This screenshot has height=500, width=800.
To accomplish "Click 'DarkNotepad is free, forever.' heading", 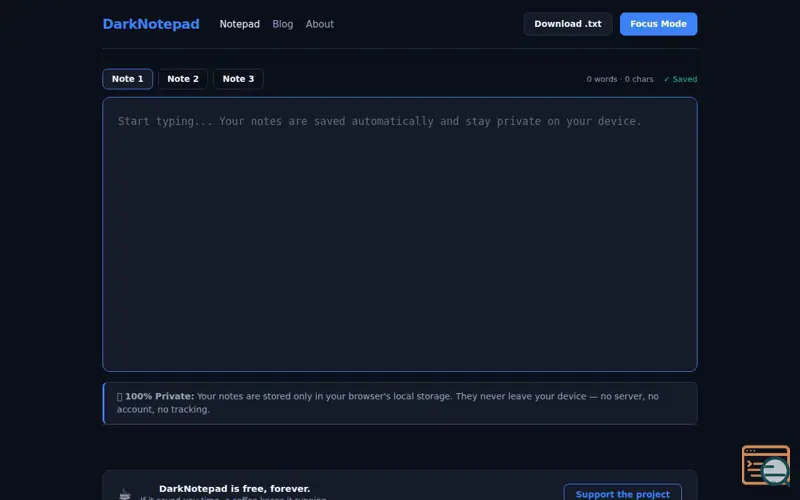I will pyautogui.click(x=234, y=489).
